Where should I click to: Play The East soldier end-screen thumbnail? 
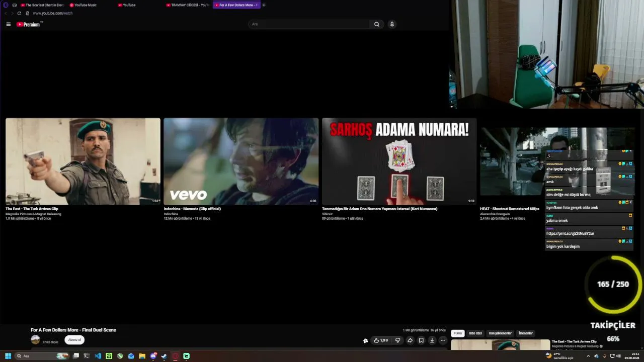83,161
